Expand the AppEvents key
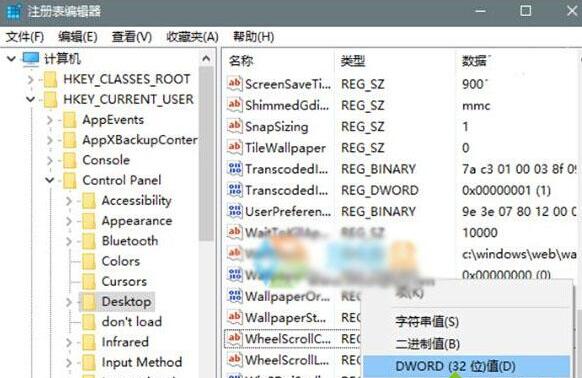This screenshot has height=378, width=582. tap(50, 120)
